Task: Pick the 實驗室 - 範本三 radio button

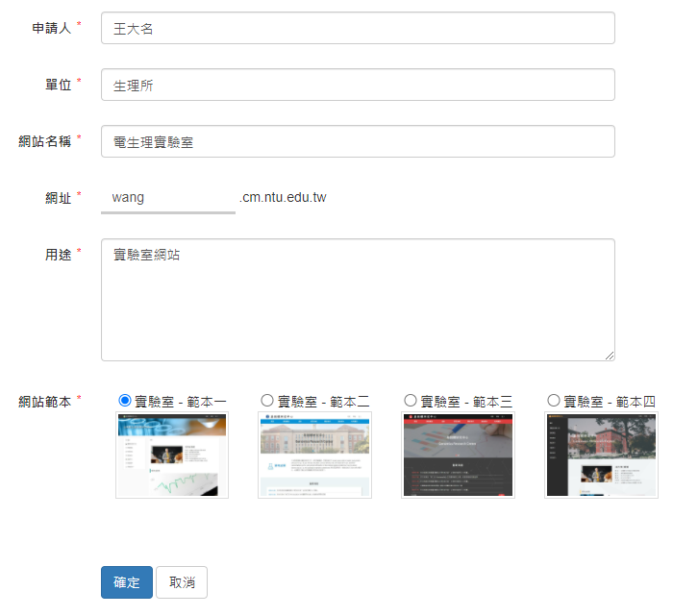Action: click(411, 400)
